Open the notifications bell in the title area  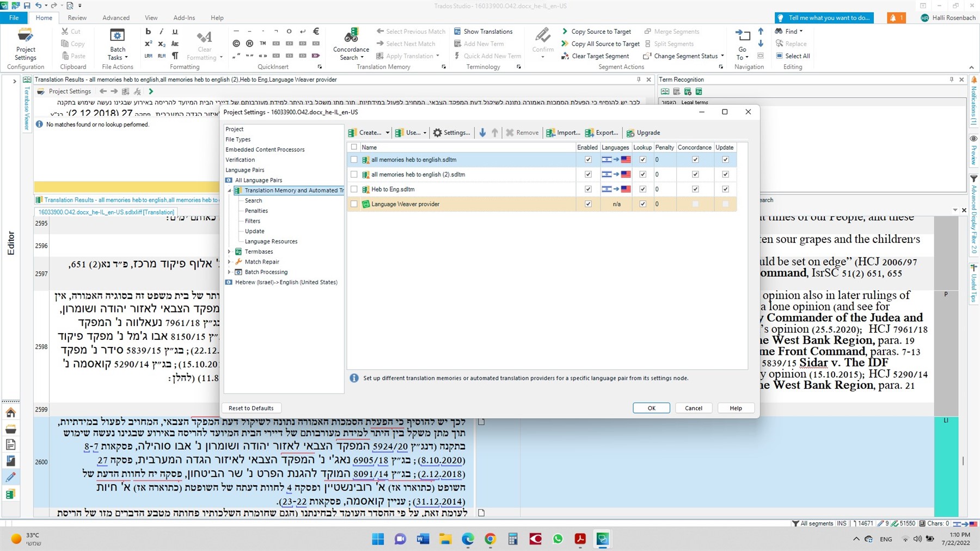[896, 18]
